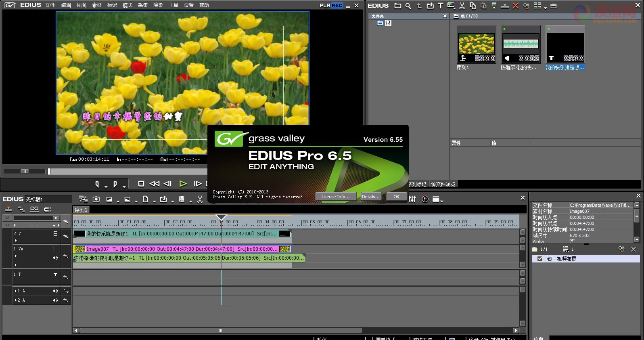Open timeline scale dropdown arrow
The width and height of the screenshot is (644, 340).
[x=54, y=225]
